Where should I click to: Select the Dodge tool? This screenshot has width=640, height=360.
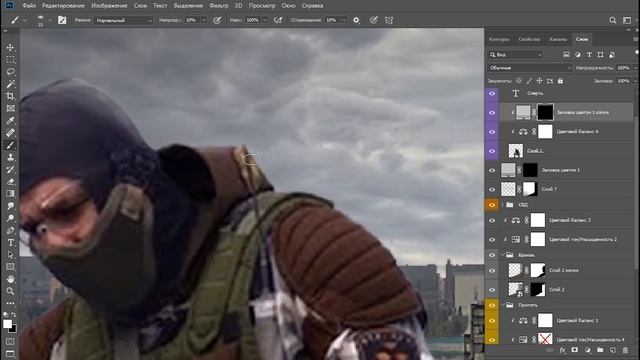[10, 218]
